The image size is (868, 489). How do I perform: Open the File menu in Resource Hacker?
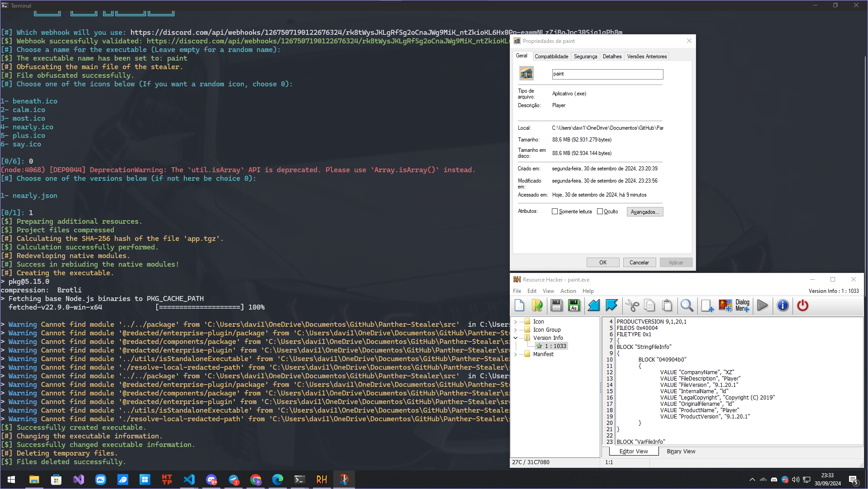[x=517, y=291]
